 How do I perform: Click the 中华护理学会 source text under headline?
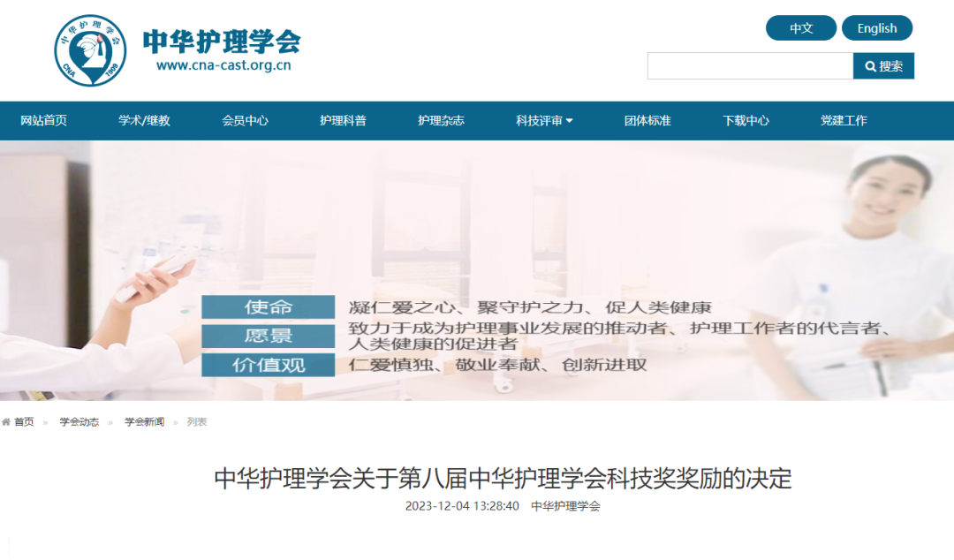[x=566, y=506]
